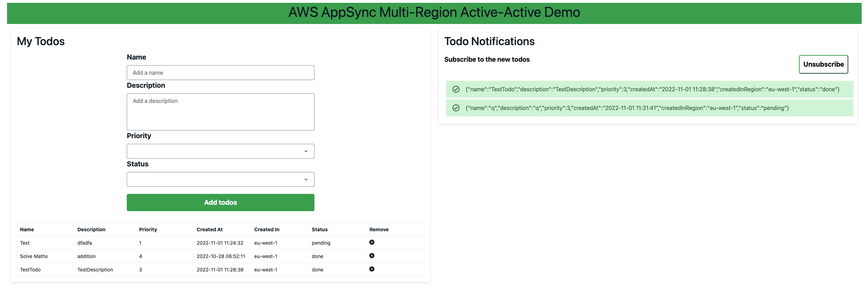This screenshot has width=868, height=294.
Task: Select the pending "q" notification message
Action: 627,108
